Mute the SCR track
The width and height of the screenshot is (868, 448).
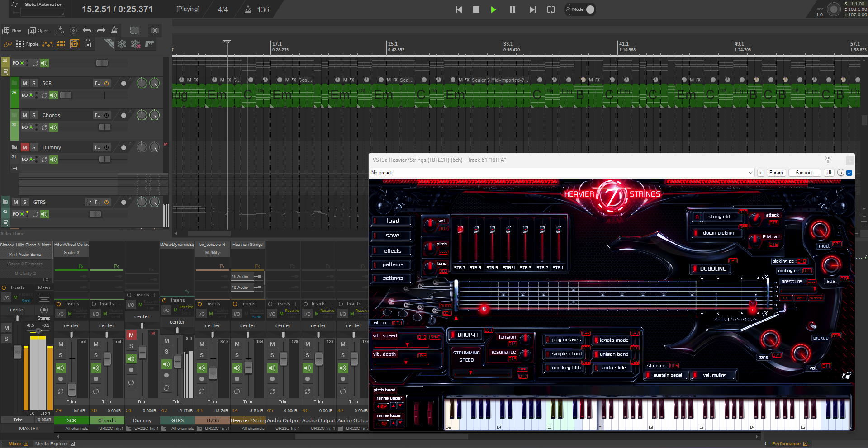(25, 83)
